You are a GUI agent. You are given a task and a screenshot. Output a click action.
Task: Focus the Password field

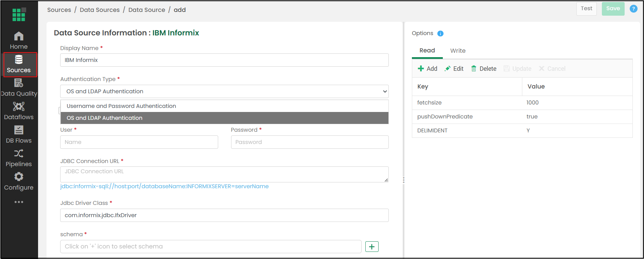[310, 142]
